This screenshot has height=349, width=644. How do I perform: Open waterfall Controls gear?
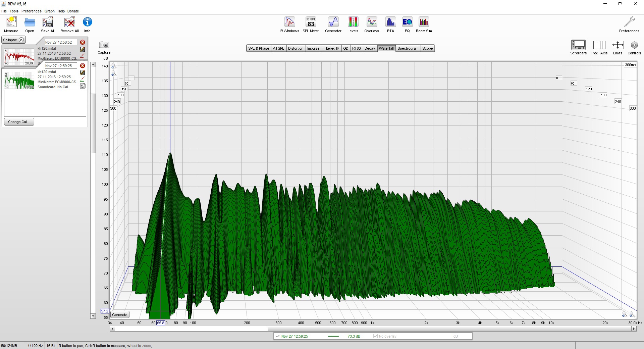click(x=634, y=47)
